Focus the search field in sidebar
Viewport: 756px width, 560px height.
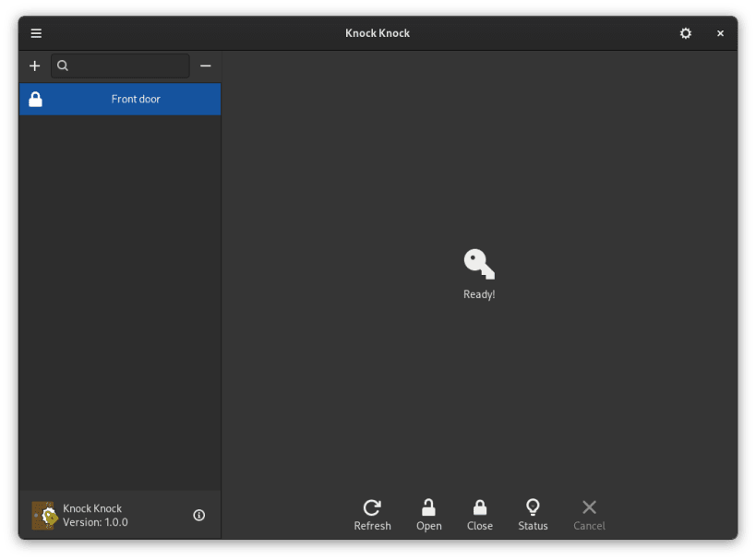tap(120, 66)
